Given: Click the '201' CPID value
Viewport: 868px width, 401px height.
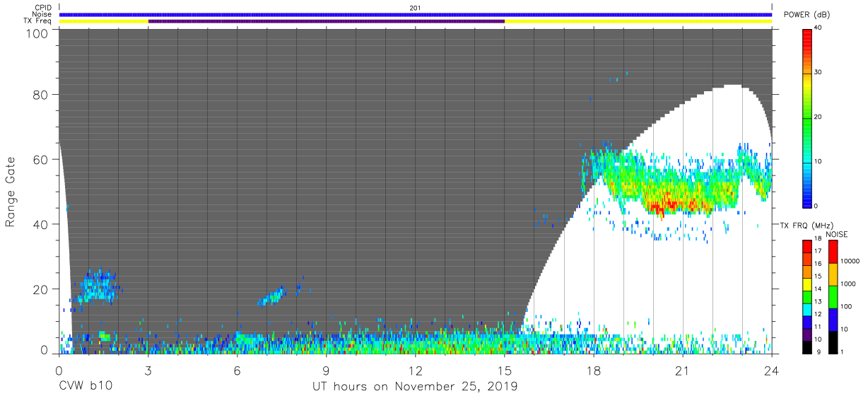Looking at the screenshot, I should (x=415, y=8).
